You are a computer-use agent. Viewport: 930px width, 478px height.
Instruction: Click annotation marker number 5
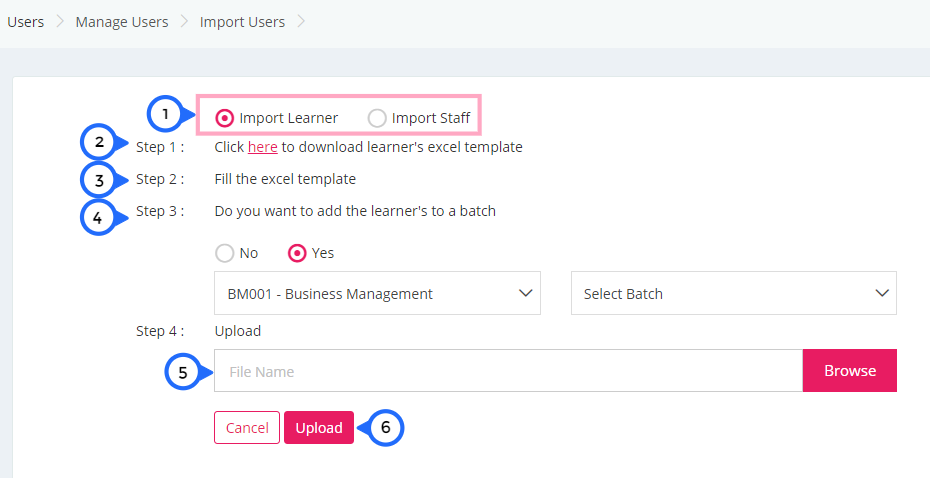point(183,372)
